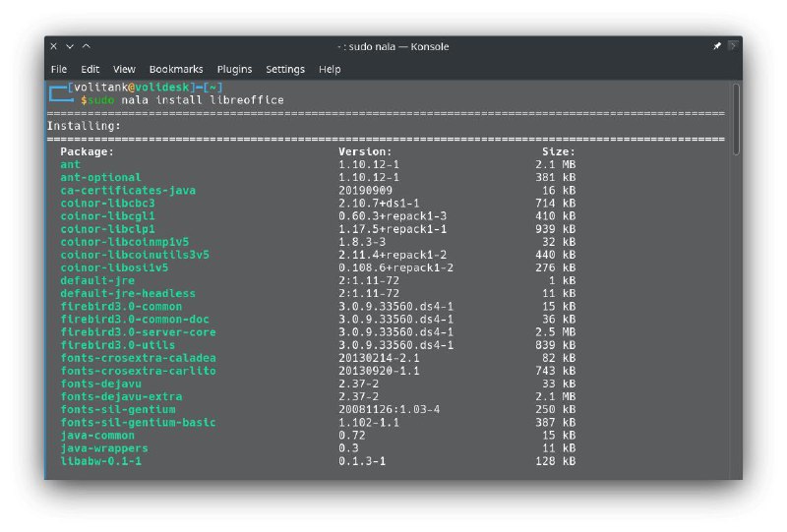787x532 pixels.
Task: Click the 'firebird3.0-utils' package name
Action: [x=117, y=345]
